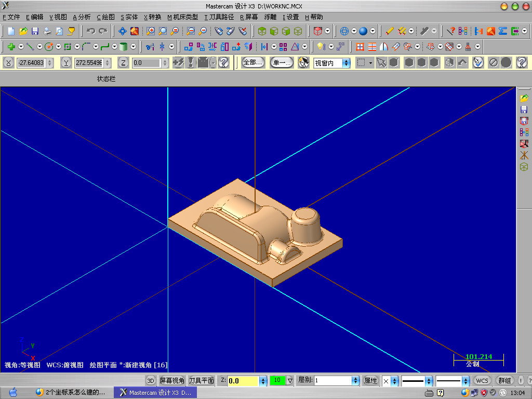Click the 全部... select all button
This screenshot has height=399, width=532.
253,62
